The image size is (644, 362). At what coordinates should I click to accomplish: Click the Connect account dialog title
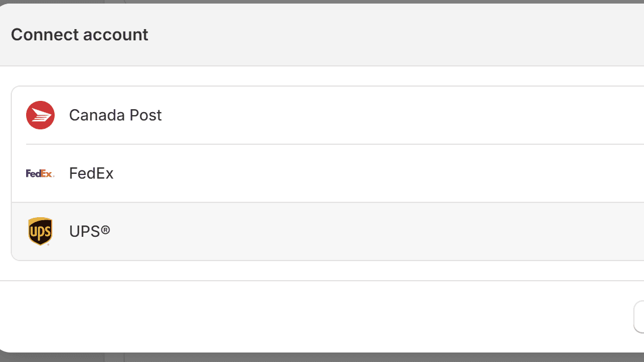click(79, 34)
